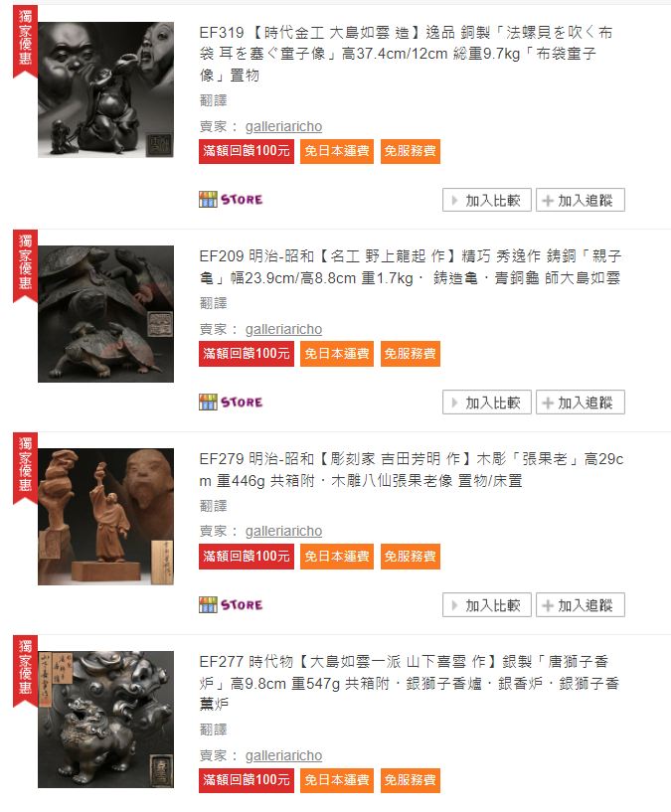This screenshot has width=671, height=812.
Task: Visit seller galleriaricho on the EF279 listing
Action: pos(283,532)
